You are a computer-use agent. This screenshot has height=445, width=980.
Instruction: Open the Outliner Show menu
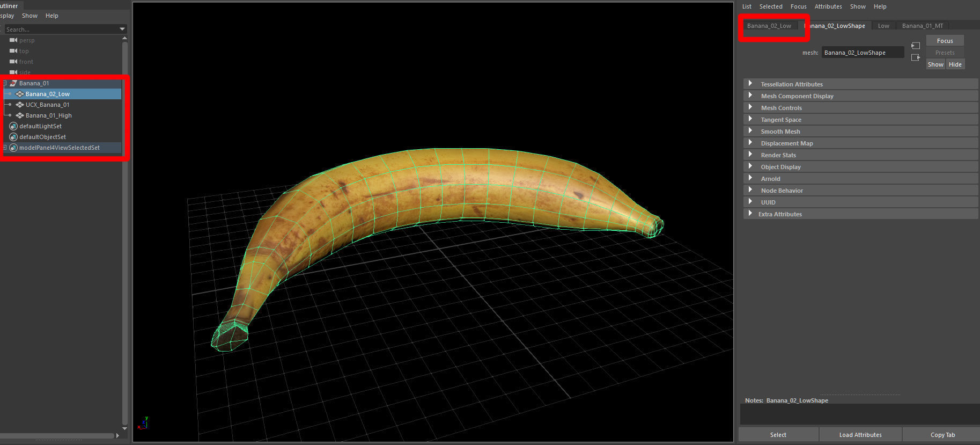pos(30,16)
